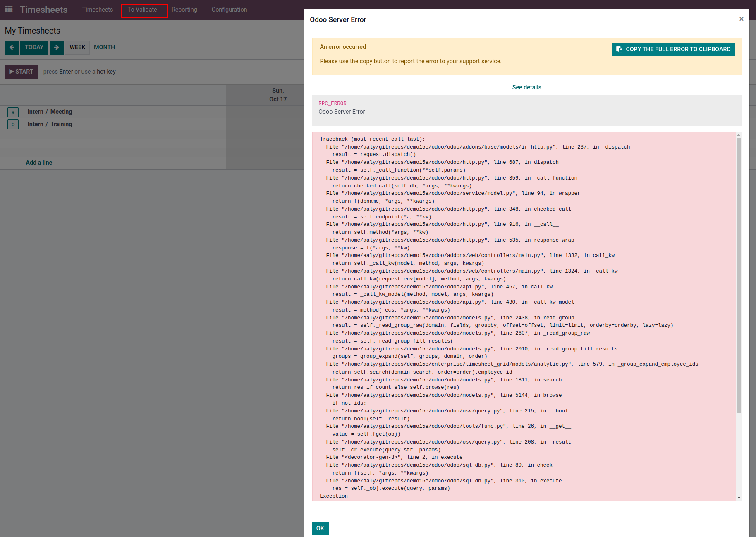756x537 pixels.
Task: Select hot key 'b' for Intern Training
Action: click(13, 124)
